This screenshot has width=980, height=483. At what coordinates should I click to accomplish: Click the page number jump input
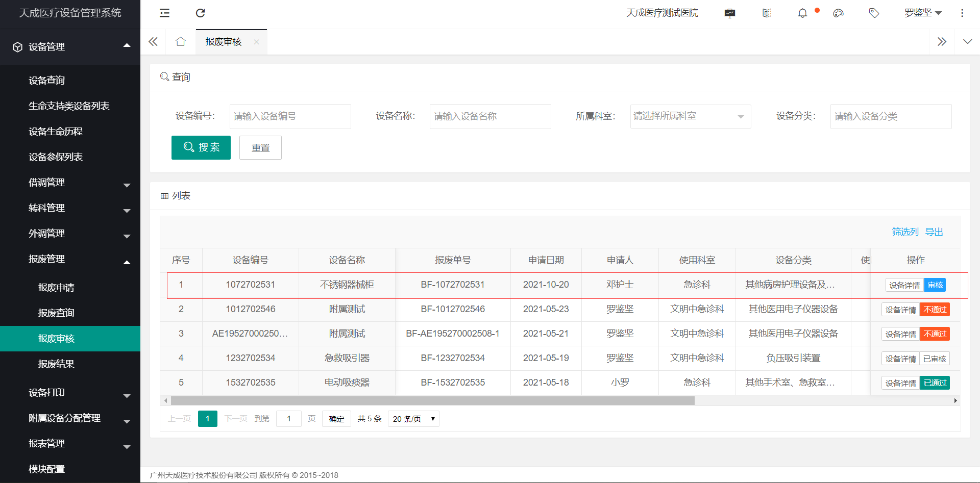click(x=288, y=419)
